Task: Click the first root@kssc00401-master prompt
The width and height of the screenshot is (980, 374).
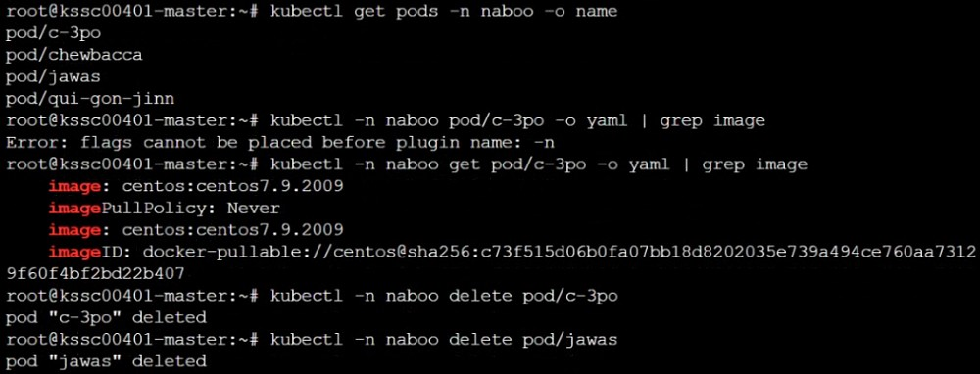Action: 132,11
